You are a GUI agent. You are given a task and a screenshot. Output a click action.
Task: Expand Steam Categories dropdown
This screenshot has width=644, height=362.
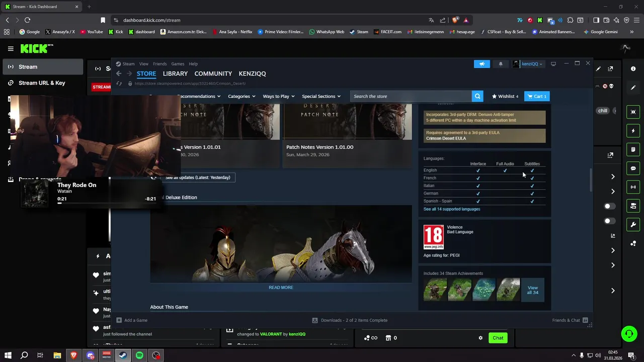(242, 96)
